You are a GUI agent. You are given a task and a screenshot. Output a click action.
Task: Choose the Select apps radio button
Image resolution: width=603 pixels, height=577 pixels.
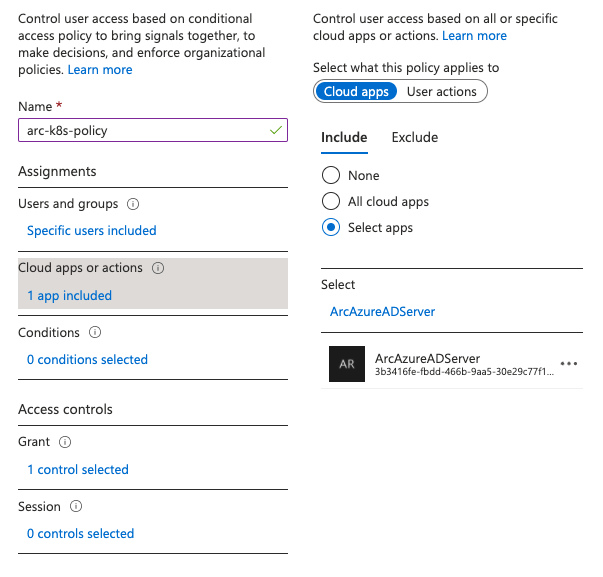(x=331, y=227)
